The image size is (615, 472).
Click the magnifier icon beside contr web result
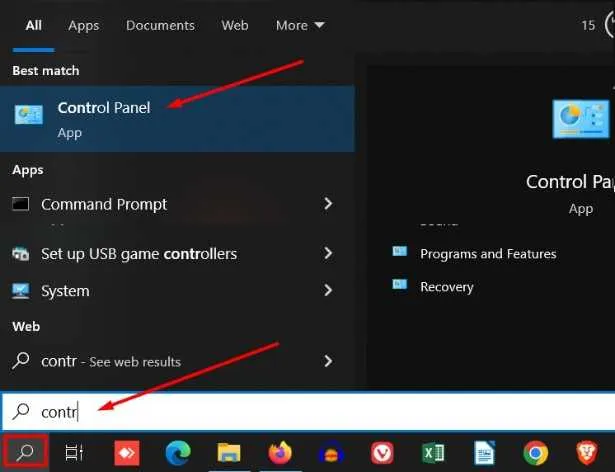[20, 361]
